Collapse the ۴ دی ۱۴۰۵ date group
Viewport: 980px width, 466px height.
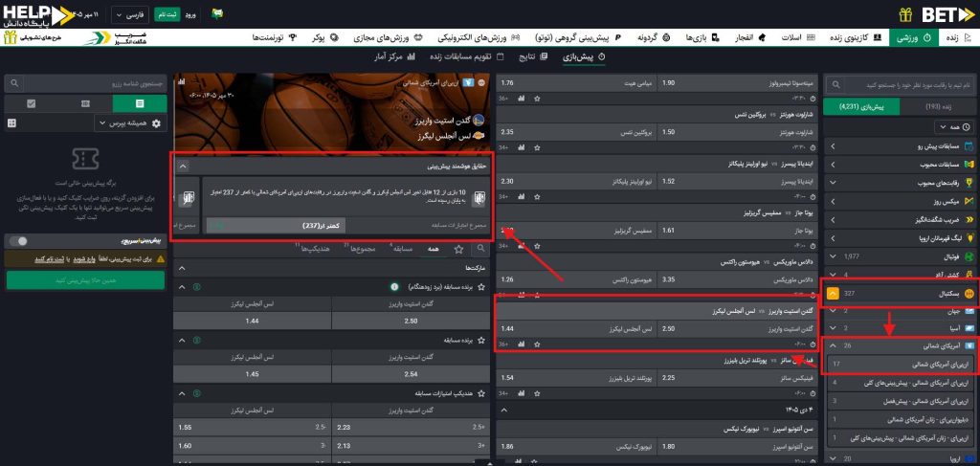click(505, 410)
